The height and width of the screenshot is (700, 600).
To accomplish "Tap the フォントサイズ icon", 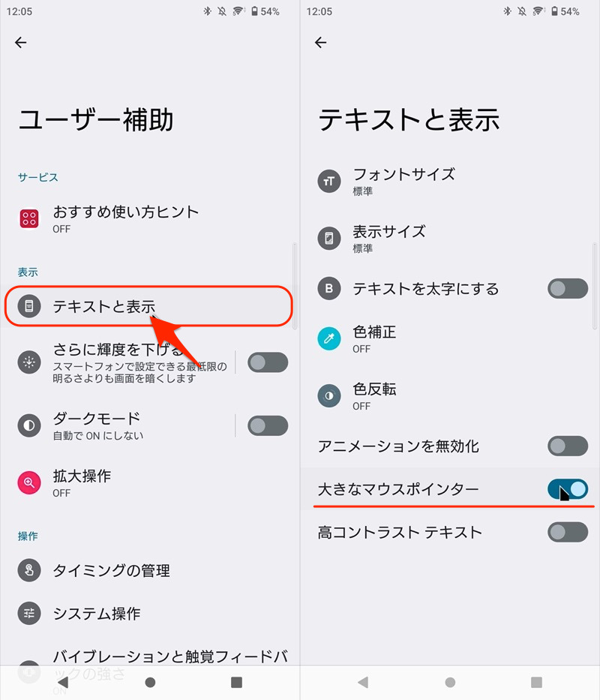I will (x=329, y=181).
